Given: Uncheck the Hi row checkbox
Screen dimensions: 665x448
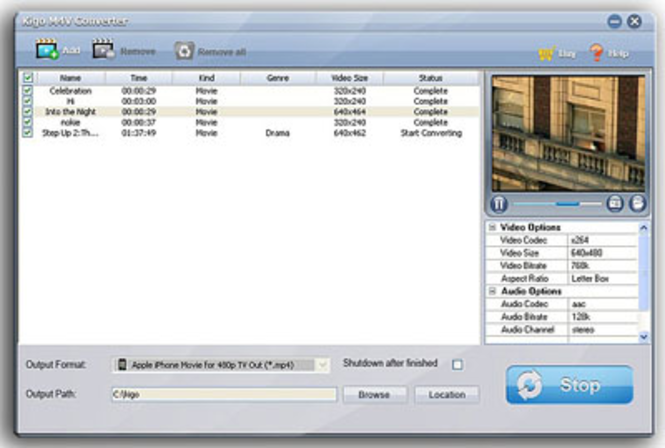Looking at the screenshot, I should point(28,101).
